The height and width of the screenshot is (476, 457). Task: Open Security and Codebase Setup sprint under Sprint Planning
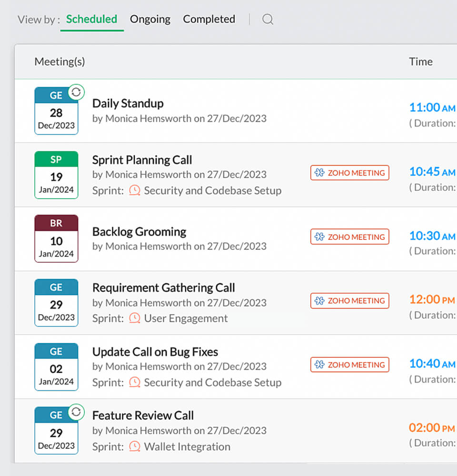(x=212, y=190)
